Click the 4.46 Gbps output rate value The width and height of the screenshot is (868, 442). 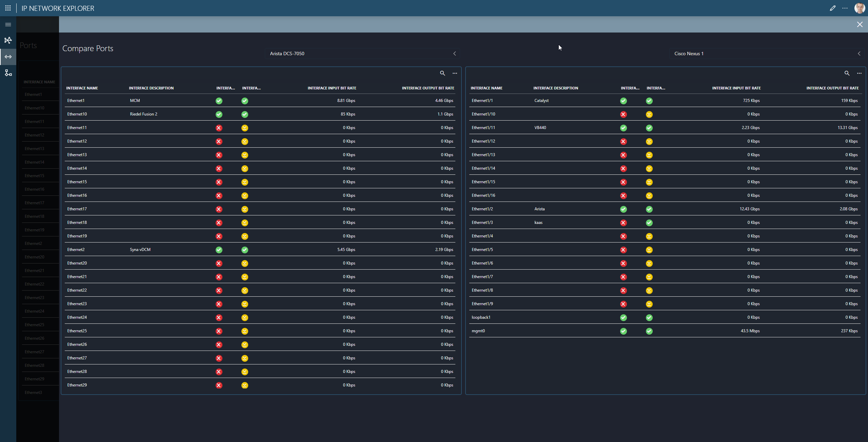(444, 101)
